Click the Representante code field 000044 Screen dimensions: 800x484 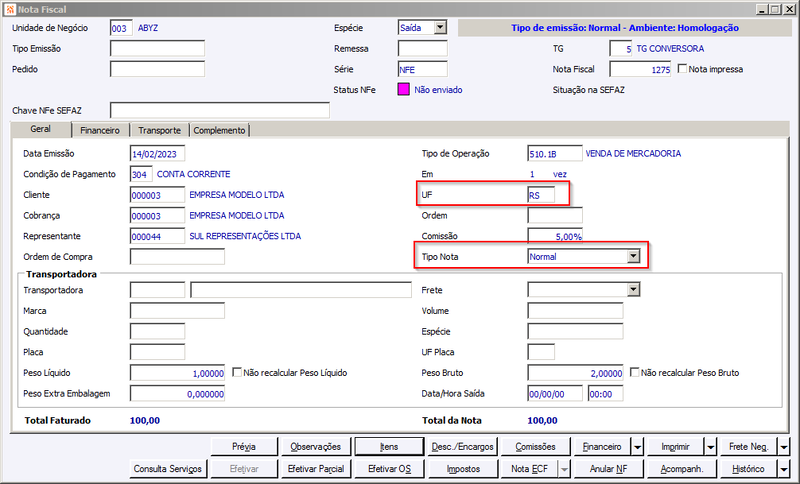tap(157, 236)
